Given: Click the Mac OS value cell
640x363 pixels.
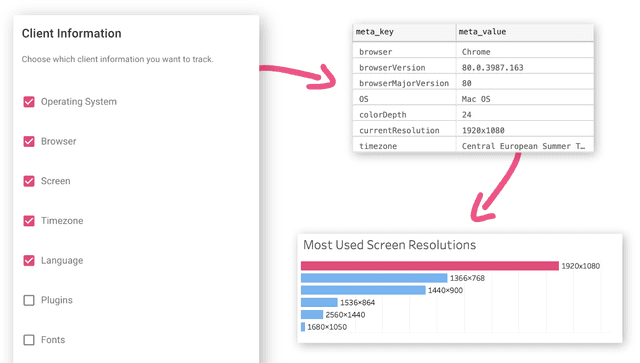Looking at the screenshot, I should 525,99.
